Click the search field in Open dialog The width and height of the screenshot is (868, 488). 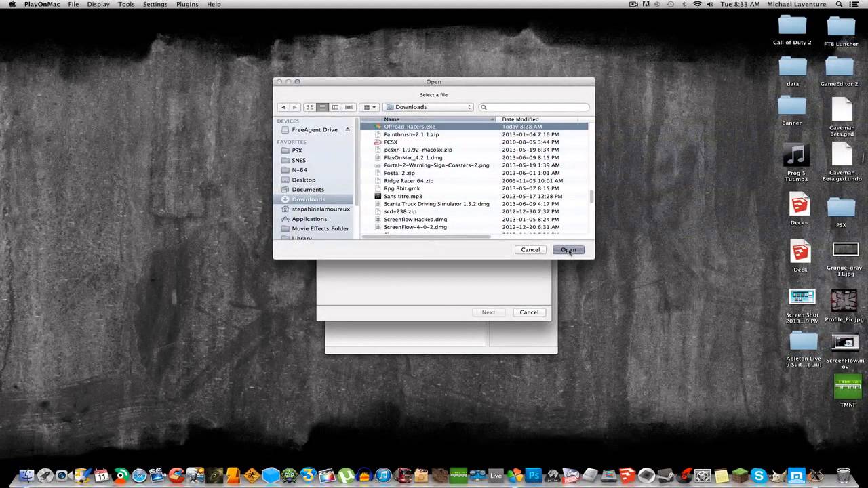(534, 107)
